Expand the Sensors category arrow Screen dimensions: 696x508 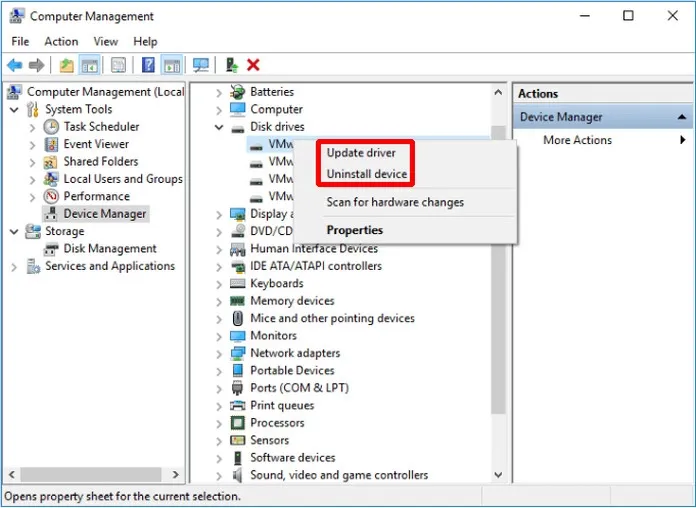click(x=219, y=441)
